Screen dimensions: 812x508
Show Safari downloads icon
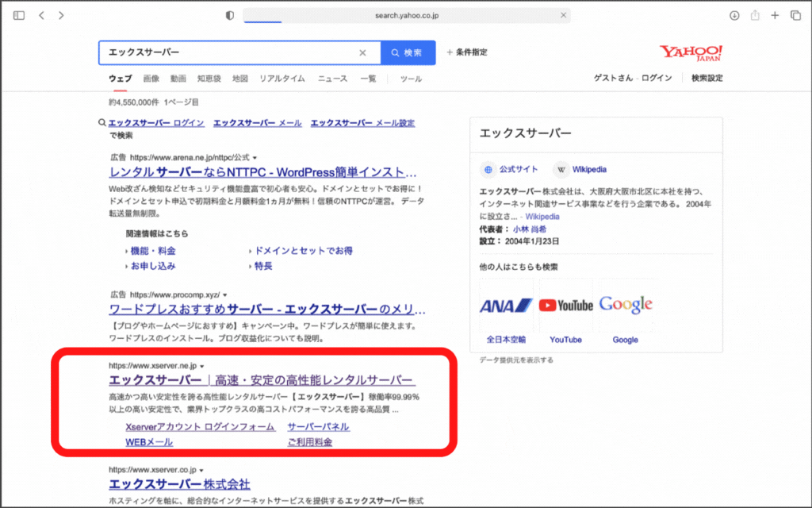[734, 16]
